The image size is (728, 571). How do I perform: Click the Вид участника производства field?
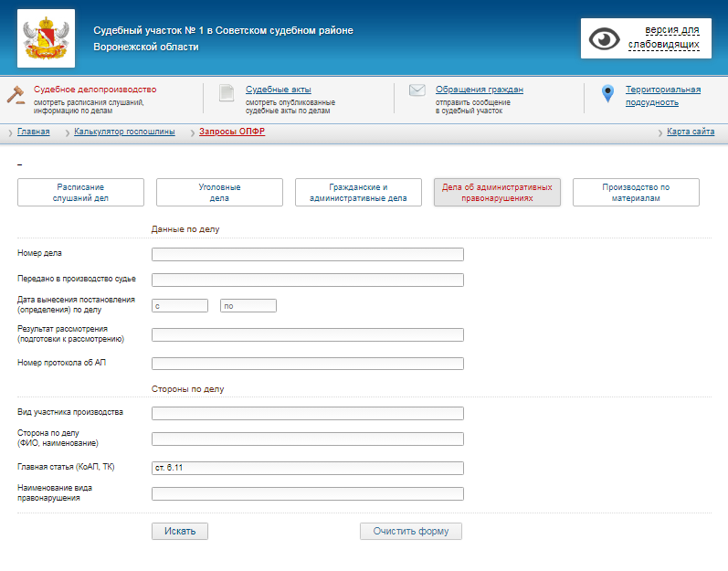pos(307,413)
